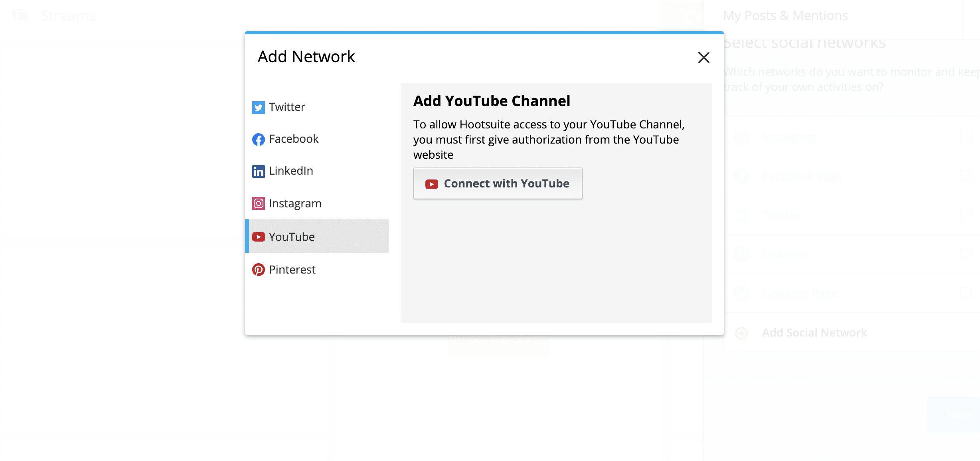The height and width of the screenshot is (461, 980).
Task: Select the Twitter bird icon
Action: (x=259, y=107)
